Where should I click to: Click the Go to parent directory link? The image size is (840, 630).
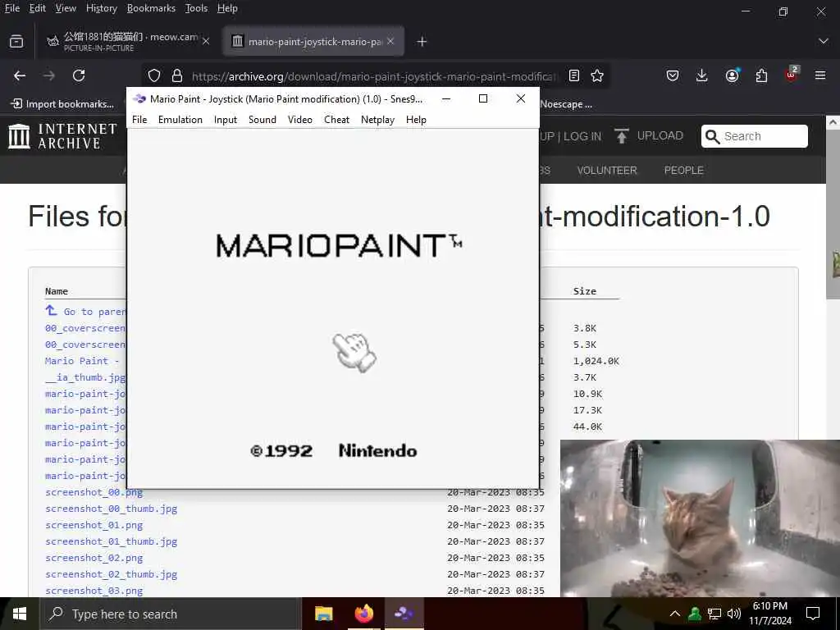pos(85,311)
